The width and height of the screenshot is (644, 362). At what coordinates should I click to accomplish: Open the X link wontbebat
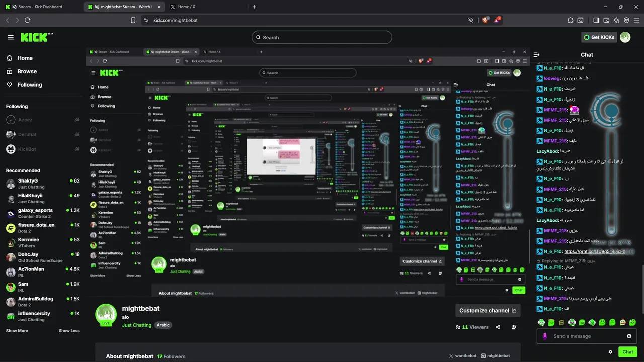[462, 356]
